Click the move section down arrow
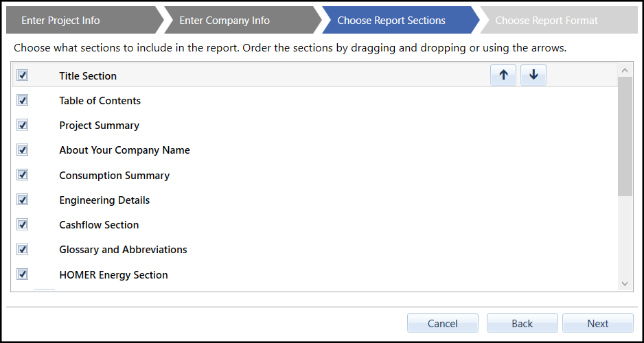 pos(533,75)
